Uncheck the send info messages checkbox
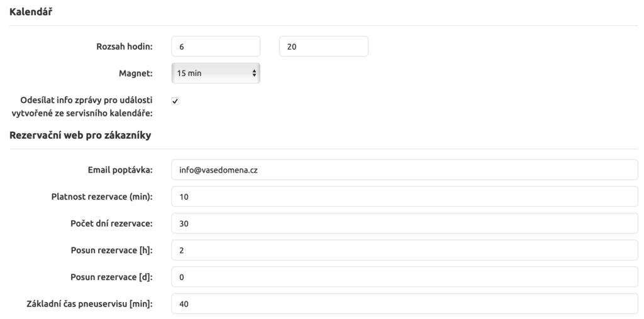The height and width of the screenshot is (319, 644). click(175, 100)
